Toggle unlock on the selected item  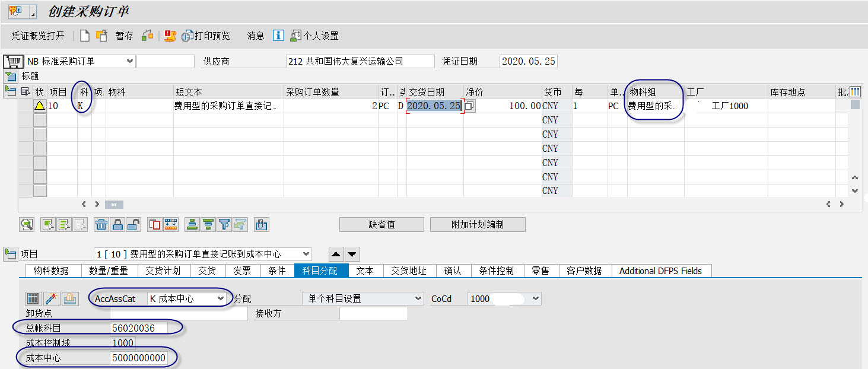tap(132, 224)
